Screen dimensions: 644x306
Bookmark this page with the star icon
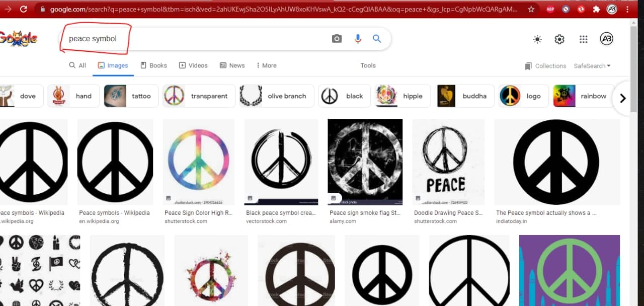[531, 9]
